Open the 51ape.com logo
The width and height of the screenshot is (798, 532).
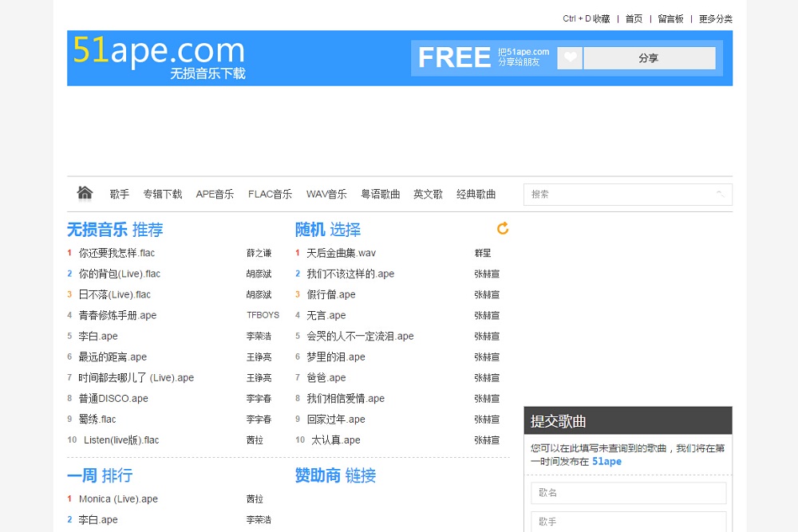click(160, 57)
